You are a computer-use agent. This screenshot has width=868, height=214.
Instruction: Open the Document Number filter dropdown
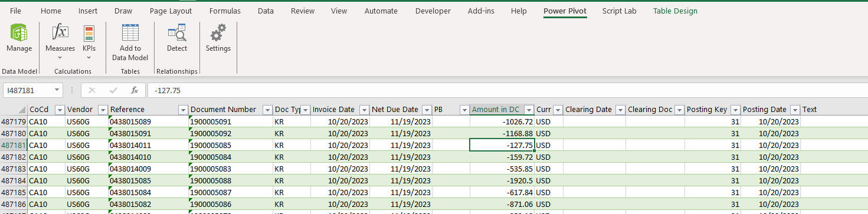[x=267, y=110]
